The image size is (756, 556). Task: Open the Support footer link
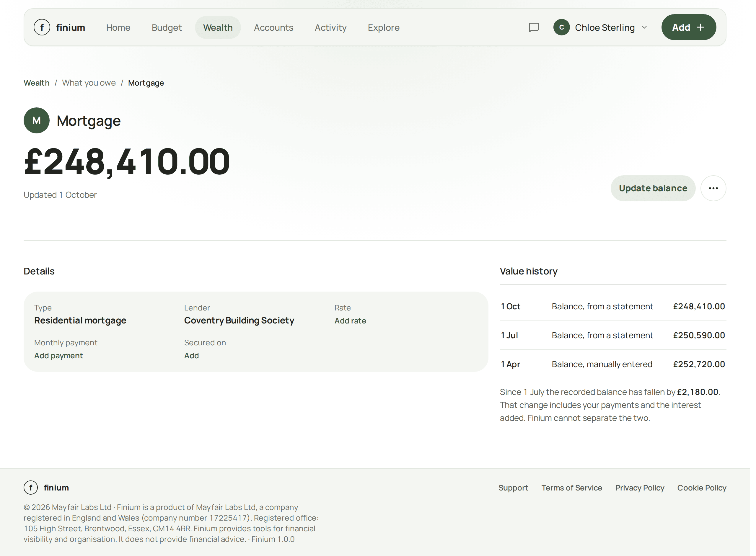513,488
